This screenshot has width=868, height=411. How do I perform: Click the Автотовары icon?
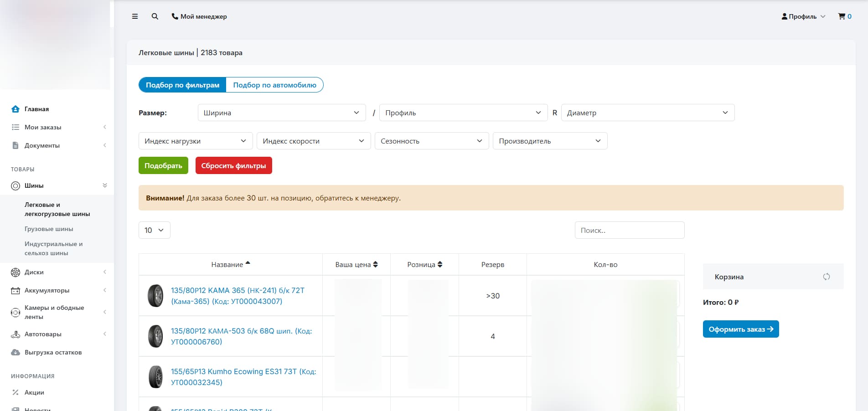point(15,334)
